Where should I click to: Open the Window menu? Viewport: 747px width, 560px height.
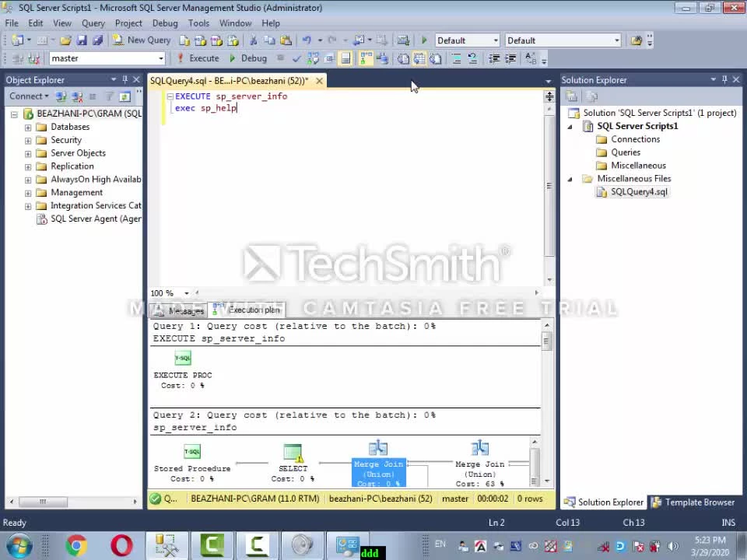(x=235, y=23)
